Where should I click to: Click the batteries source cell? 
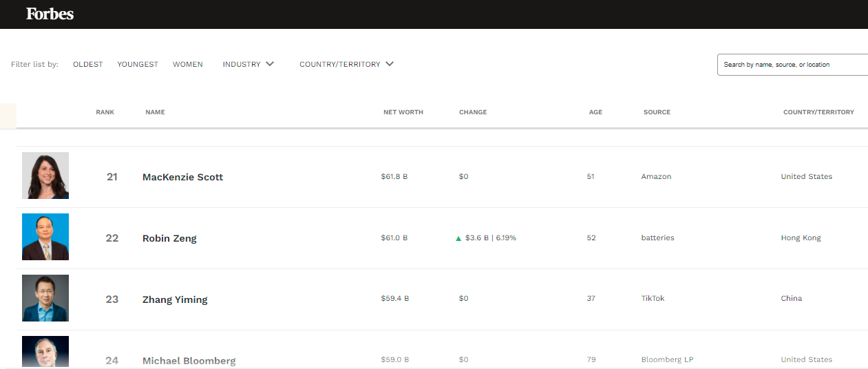pyautogui.click(x=657, y=238)
